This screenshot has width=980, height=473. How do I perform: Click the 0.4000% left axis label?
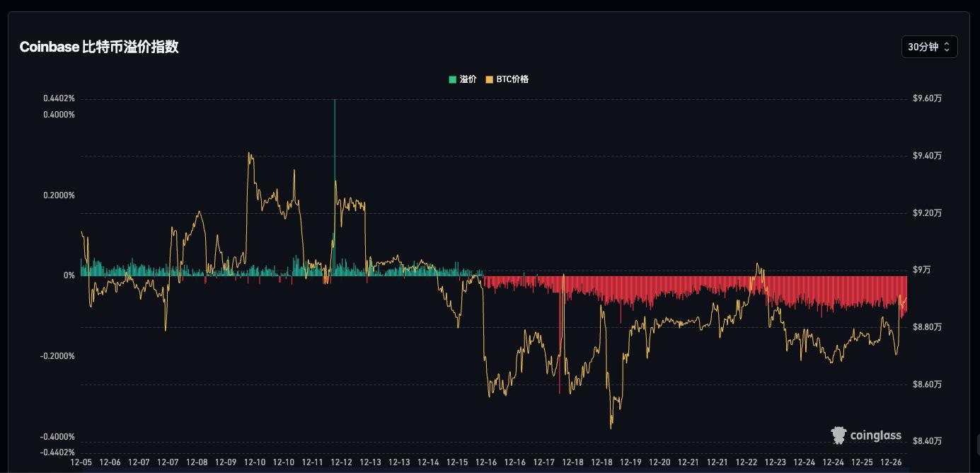[x=59, y=115]
